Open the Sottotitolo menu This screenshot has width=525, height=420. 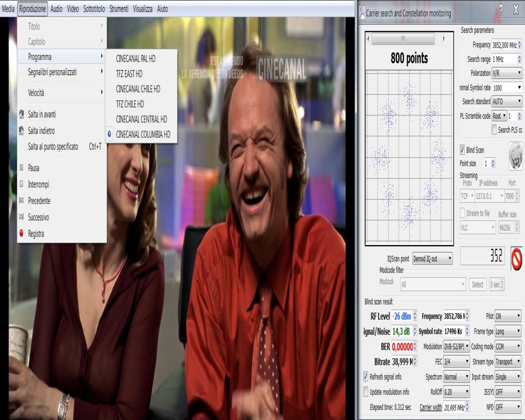[x=94, y=9]
